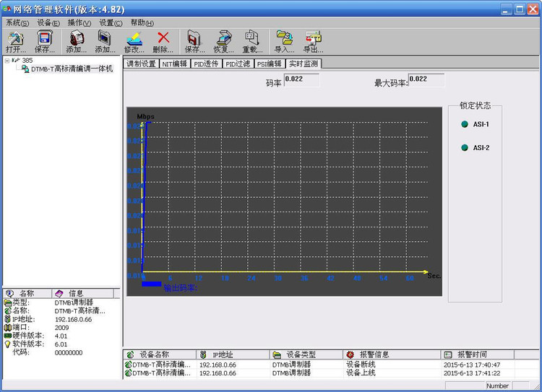
Task: Collapse the 385 tree node
Action: pos(7,61)
